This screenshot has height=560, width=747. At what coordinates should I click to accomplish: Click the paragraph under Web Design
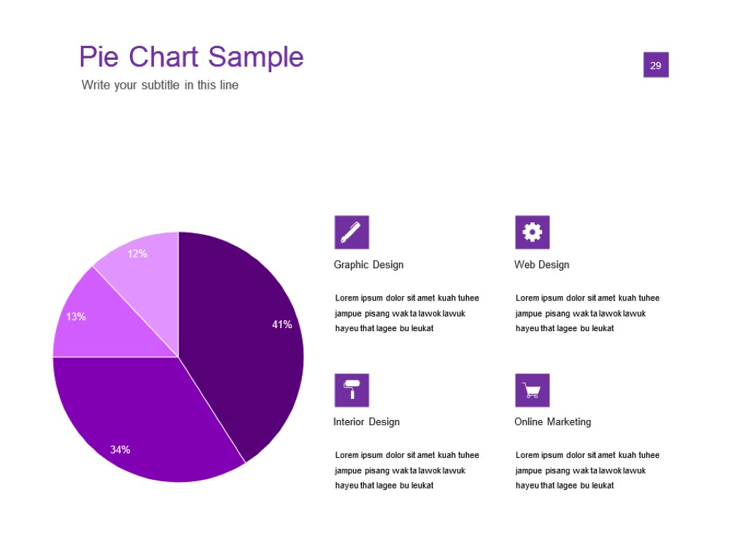(x=587, y=314)
